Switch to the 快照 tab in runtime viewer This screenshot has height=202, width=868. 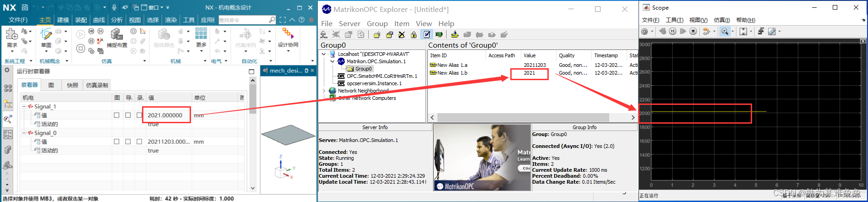(72, 85)
